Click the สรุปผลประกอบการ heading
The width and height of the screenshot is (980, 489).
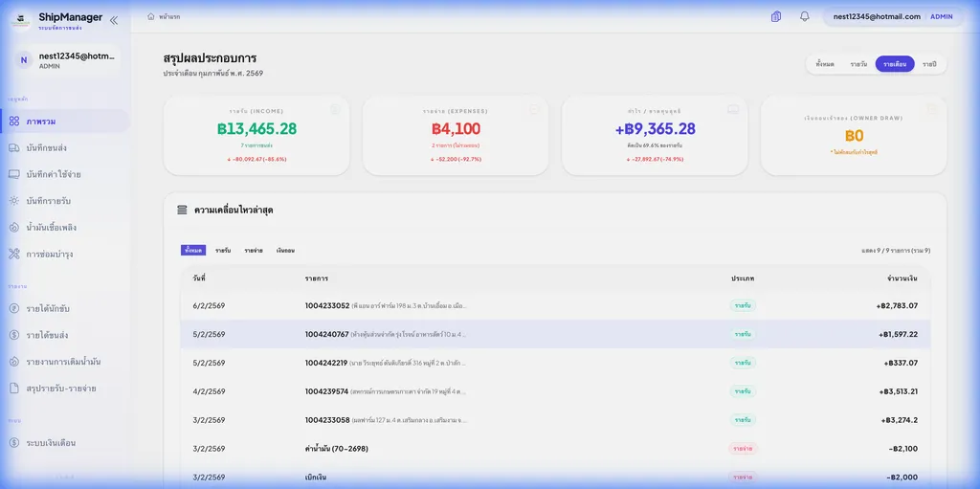coord(210,58)
